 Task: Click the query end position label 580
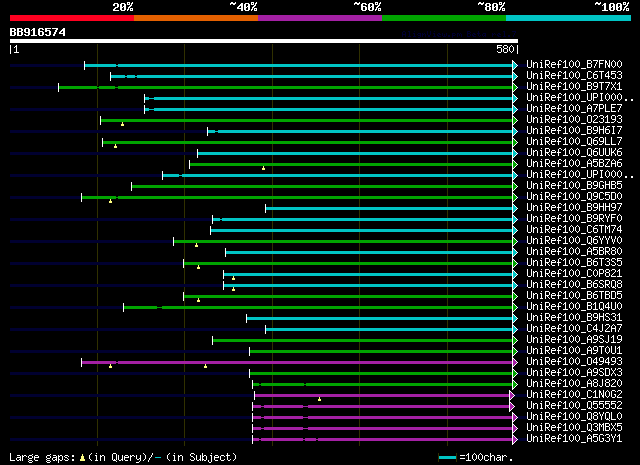point(505,49)
